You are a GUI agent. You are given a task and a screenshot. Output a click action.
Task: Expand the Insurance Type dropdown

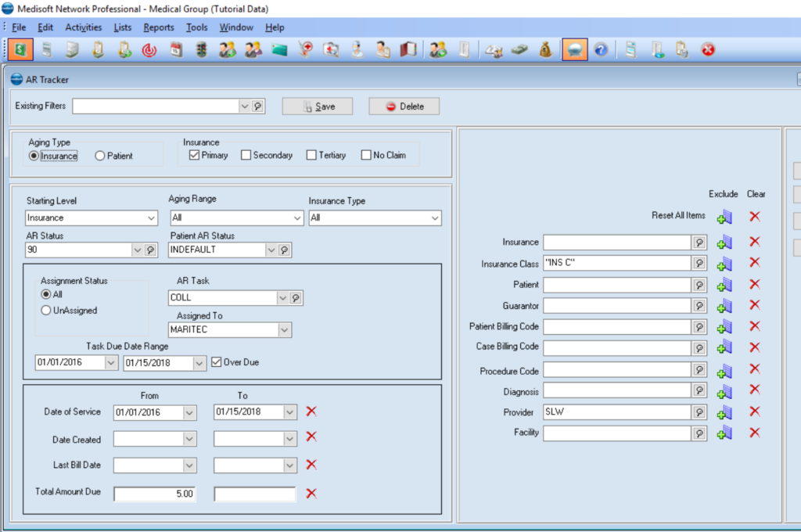coord(435,218)
